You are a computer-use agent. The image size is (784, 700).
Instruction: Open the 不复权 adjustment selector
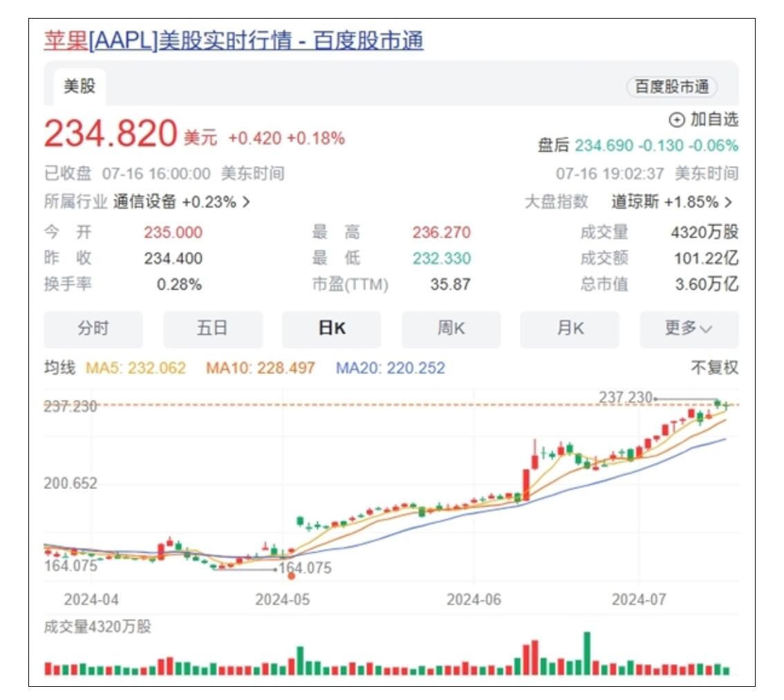click(714, 368)
